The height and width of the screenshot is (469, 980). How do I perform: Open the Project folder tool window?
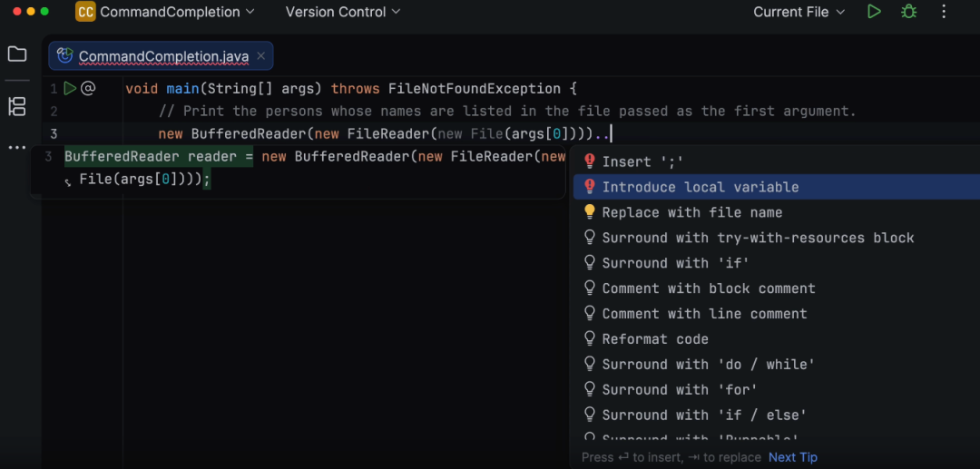click(x=17, y=54)
